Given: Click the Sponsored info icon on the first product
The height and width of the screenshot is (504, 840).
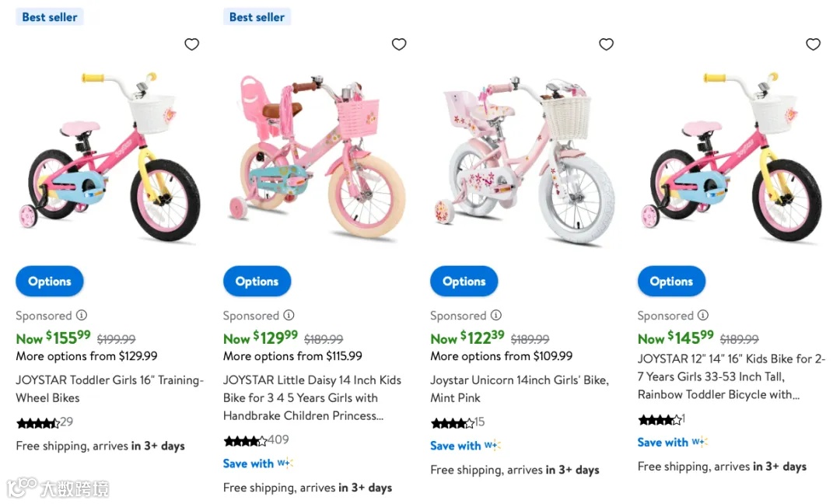Looking at the screenshot, I should coord(82,315).
